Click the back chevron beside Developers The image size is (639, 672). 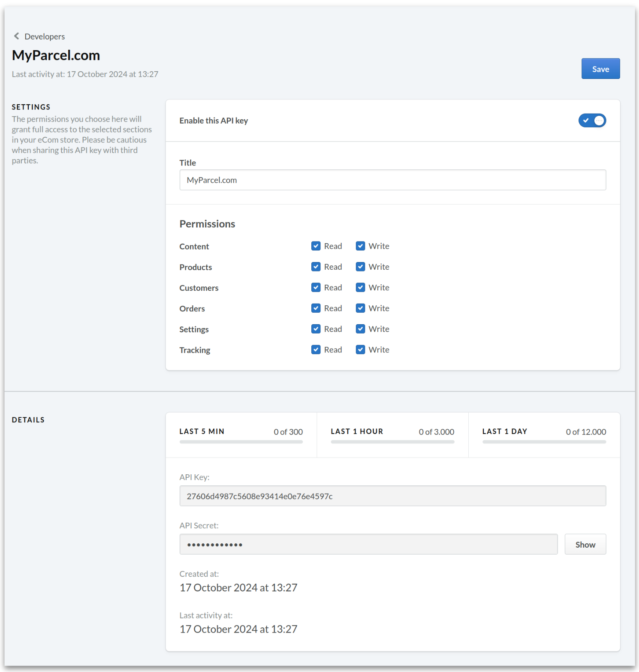coord(16,36)
